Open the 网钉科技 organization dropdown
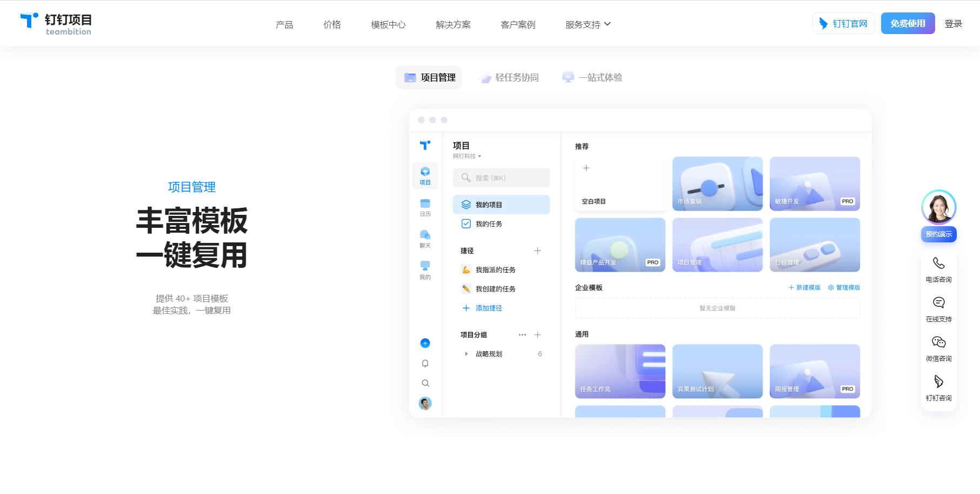 [x=467, y=156]
